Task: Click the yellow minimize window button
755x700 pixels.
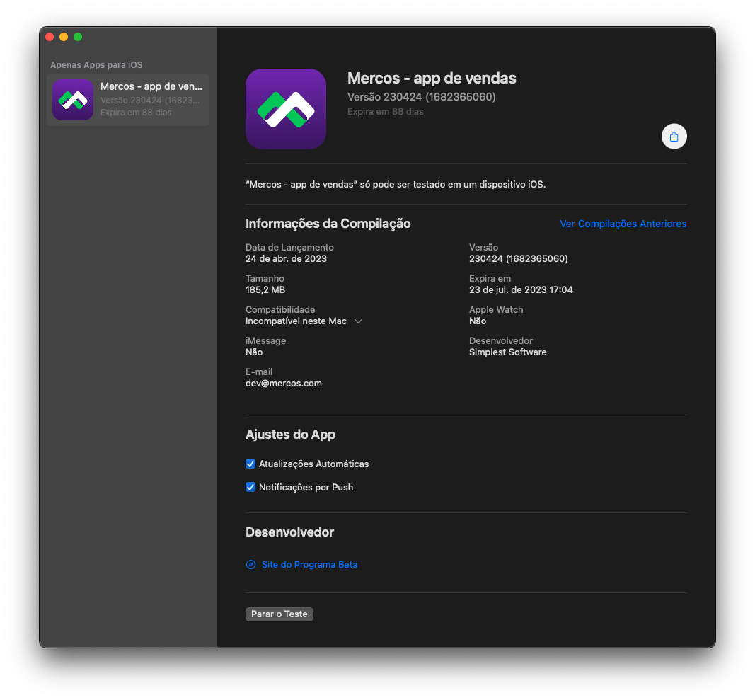Action: [64, 37]
